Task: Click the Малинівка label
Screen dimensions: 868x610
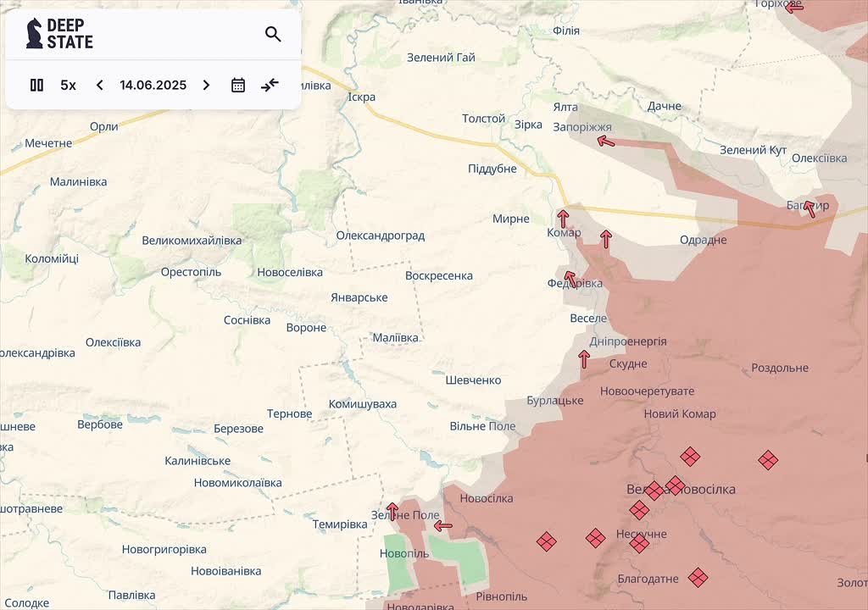Action: pos(79,181)
